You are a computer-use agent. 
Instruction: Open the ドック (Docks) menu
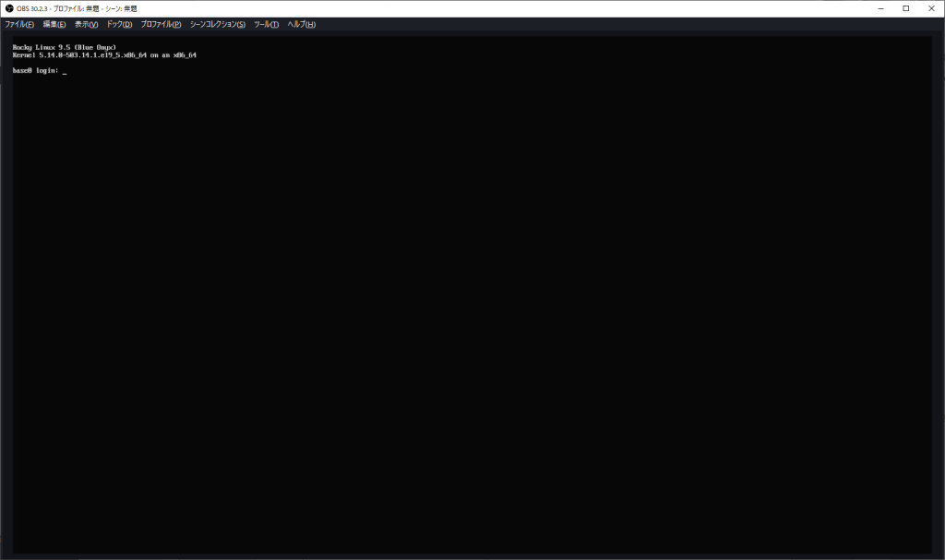pos(119,24)
